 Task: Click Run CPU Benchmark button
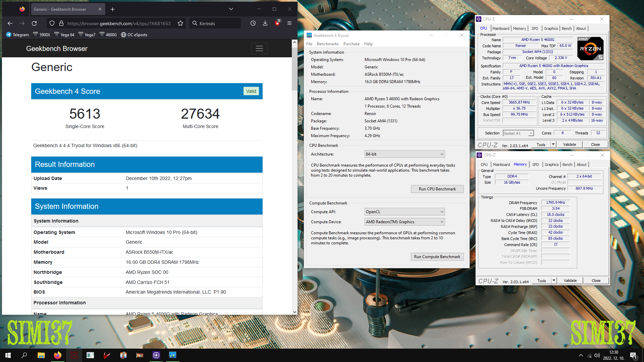click(437, 189)
